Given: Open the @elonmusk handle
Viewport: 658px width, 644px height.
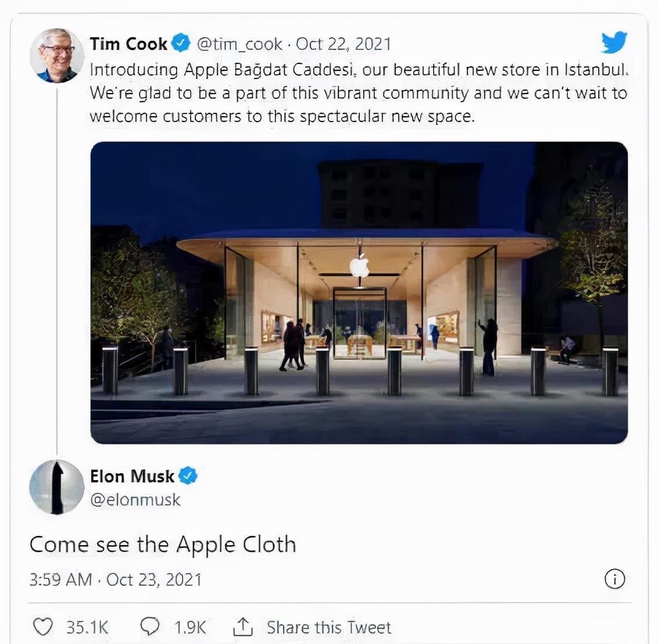Looking at the screenshot, I should tap(135, 500).
